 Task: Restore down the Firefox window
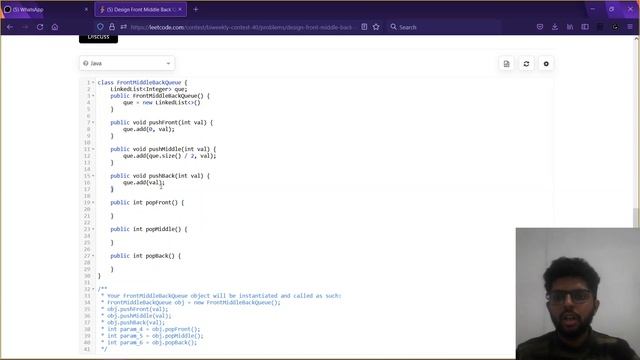[x=611, y=9]
